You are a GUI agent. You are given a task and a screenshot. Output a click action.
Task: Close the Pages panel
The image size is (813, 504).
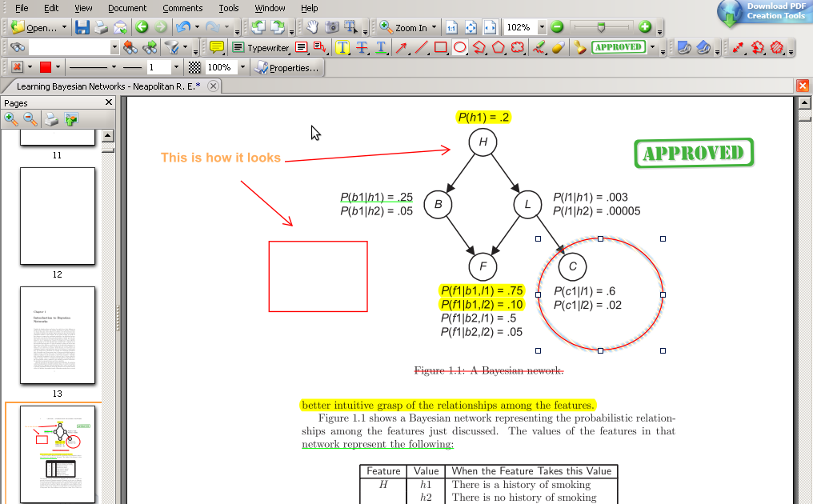108,102
